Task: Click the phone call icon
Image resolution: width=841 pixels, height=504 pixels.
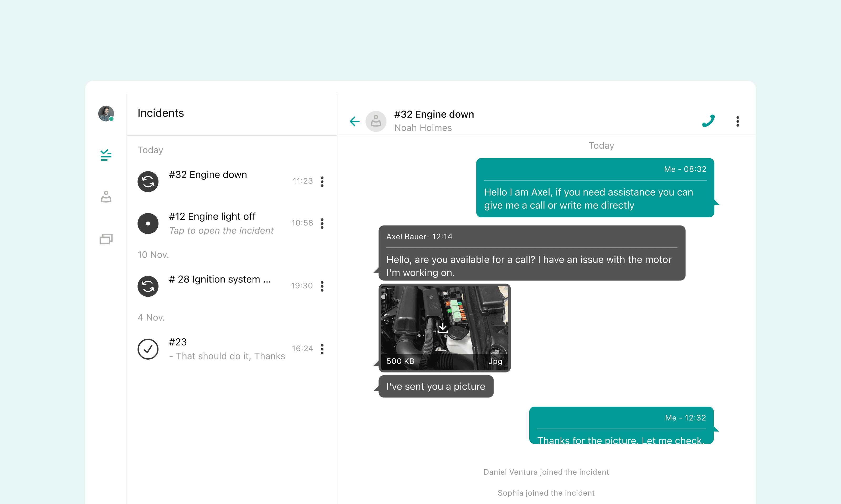Action: pyautogui.click(x=709, y=121)
